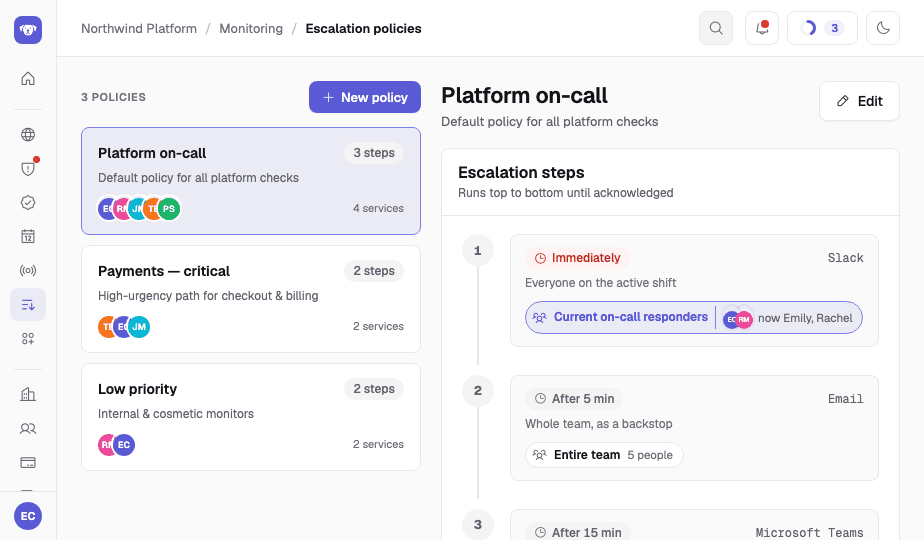Screen dimensions: 924x540
Task: Click the After 5 min timing badge
Action: [575, 399]
